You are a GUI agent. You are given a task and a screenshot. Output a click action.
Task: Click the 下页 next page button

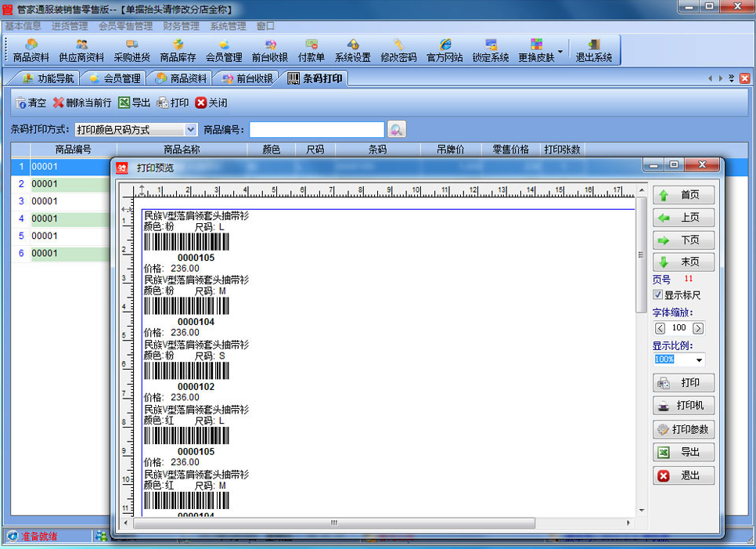pos(683,240)
